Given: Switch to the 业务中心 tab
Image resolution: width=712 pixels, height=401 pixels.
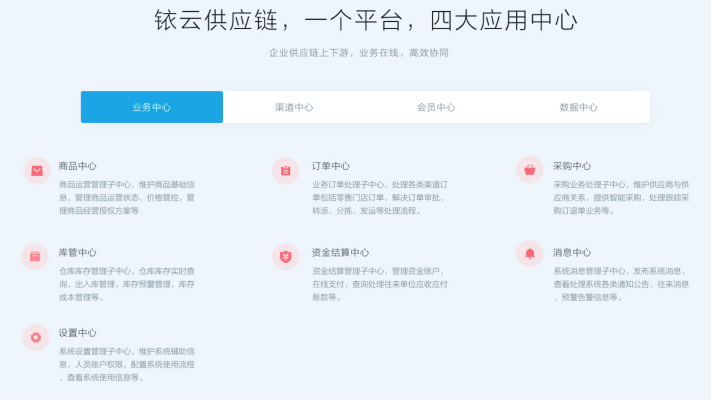Looking at the screenshot, I should tap(152, 107).
